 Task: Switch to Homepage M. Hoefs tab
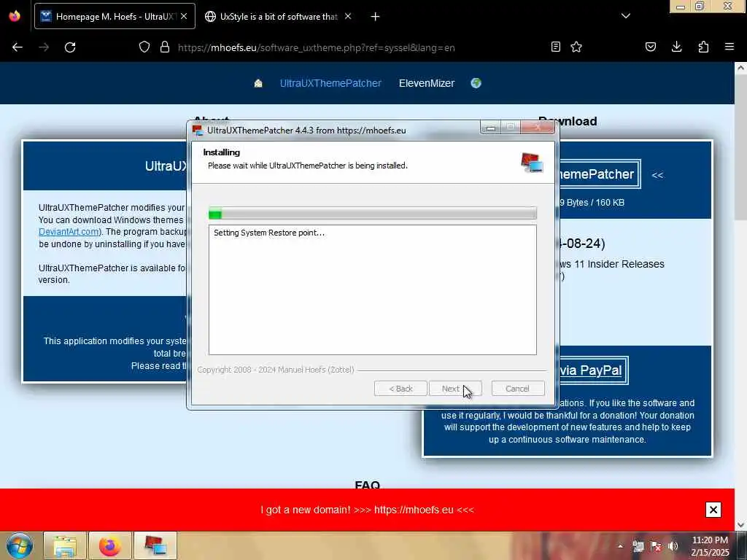point(115,16)
